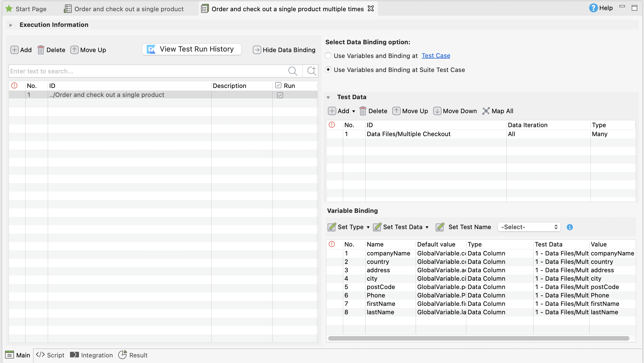
Task: Click the horizontal scrollbar under Variable Binding
Action: pyautogui.click(x=479, y=338)
